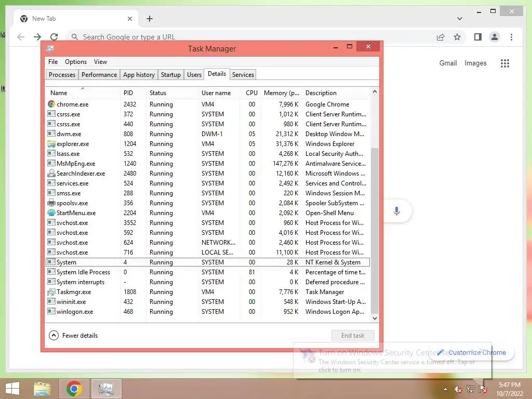
Task: Click the muted volume tray icon
Action: pos(458,389)
